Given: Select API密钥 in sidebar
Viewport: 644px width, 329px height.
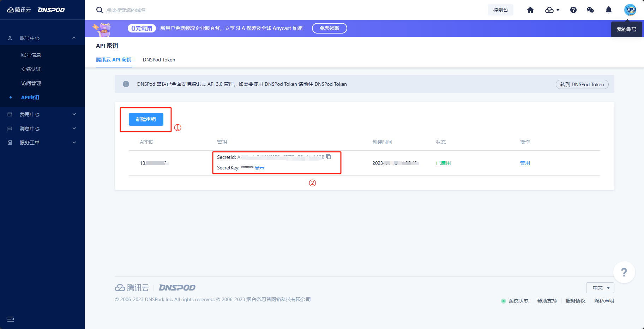Looking at the screenshot, I should coord(30,97).
